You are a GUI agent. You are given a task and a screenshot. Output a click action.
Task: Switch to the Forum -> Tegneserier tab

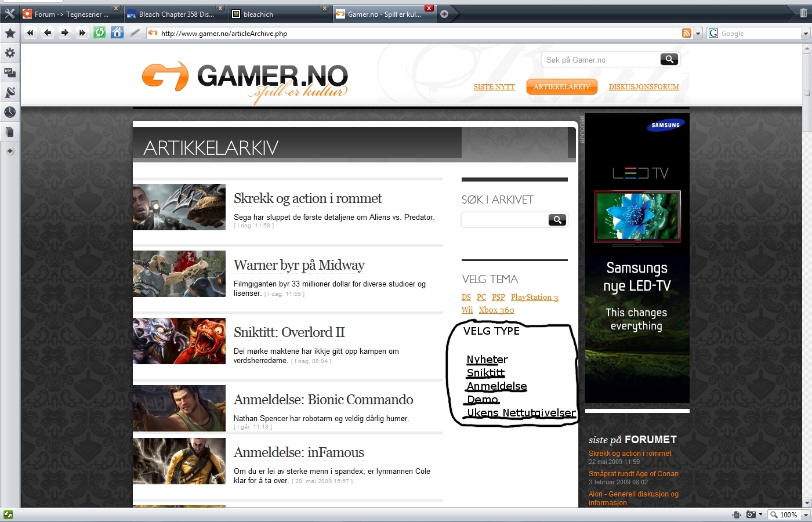coord(71,14)
